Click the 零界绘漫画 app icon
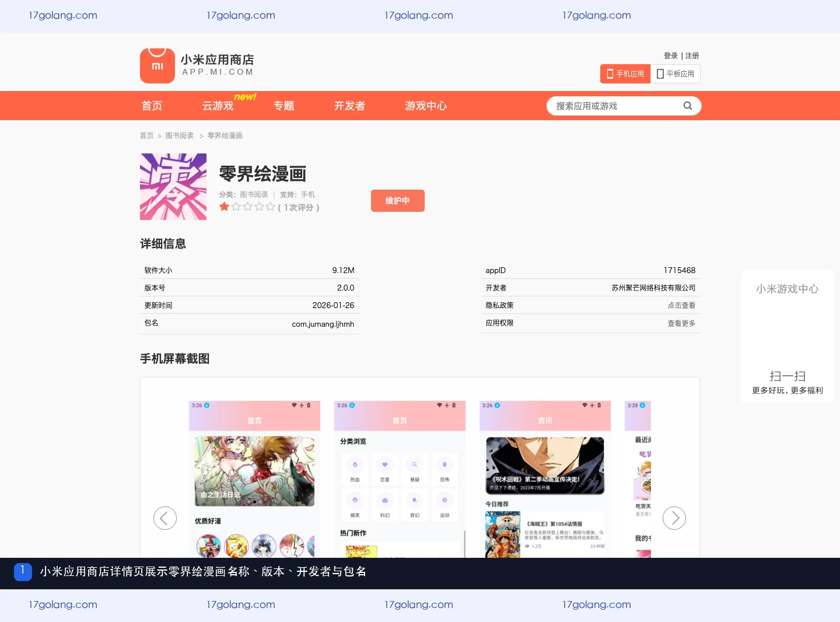 (x=173, y=187)
